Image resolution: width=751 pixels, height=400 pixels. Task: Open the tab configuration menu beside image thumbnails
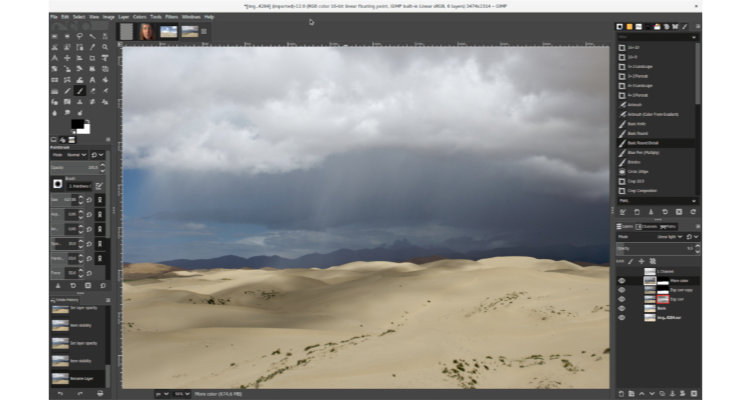205,31
